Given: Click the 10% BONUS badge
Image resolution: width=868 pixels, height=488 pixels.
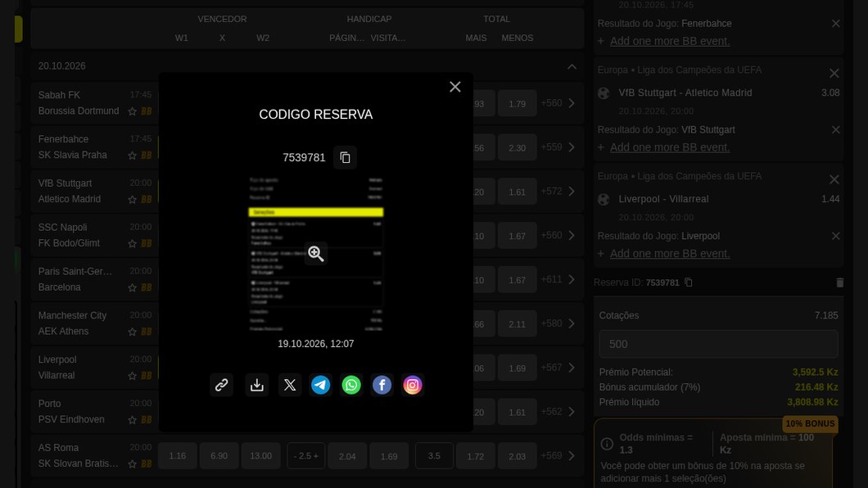Looking at the screenshot, I should [810, 424].
